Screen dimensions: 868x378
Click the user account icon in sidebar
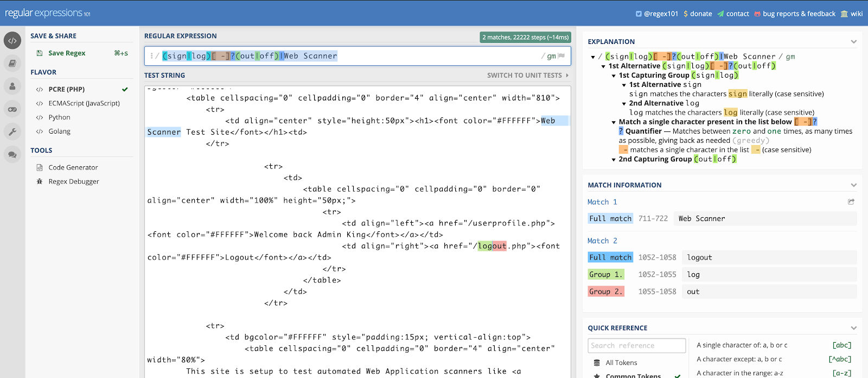click(x=12, y=86)
